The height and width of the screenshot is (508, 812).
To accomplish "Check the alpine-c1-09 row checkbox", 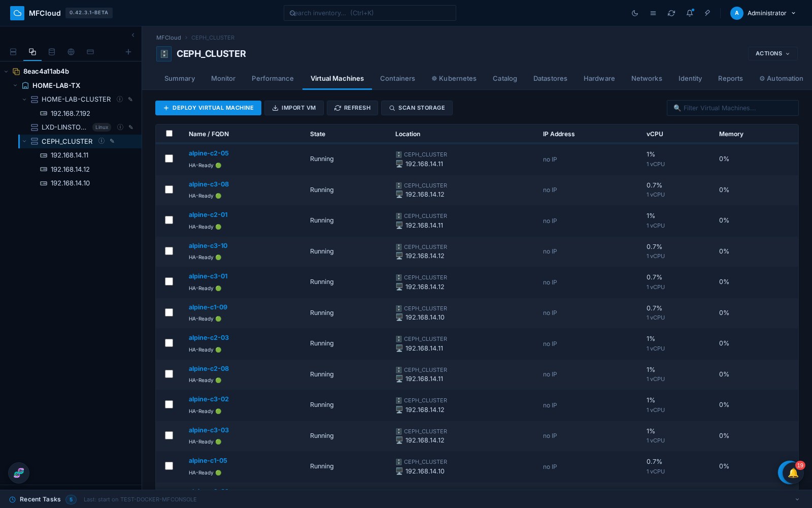I will point(169,312).
